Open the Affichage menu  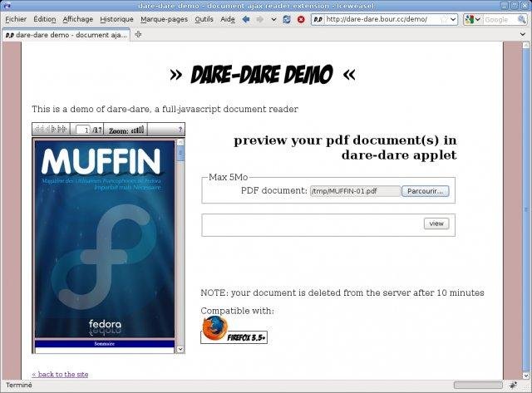click(x=77, y=19)
